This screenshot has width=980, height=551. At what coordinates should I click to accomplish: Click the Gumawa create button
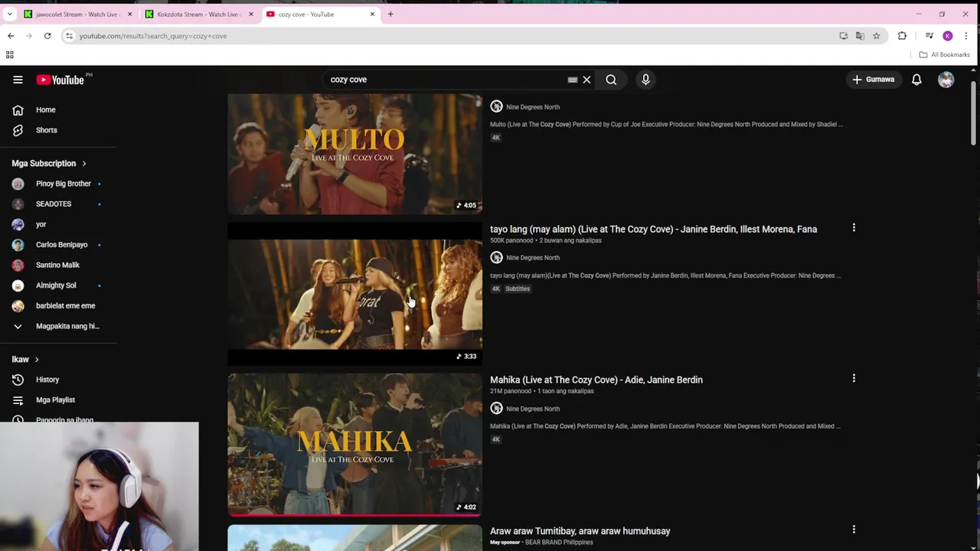pos(874,80)
